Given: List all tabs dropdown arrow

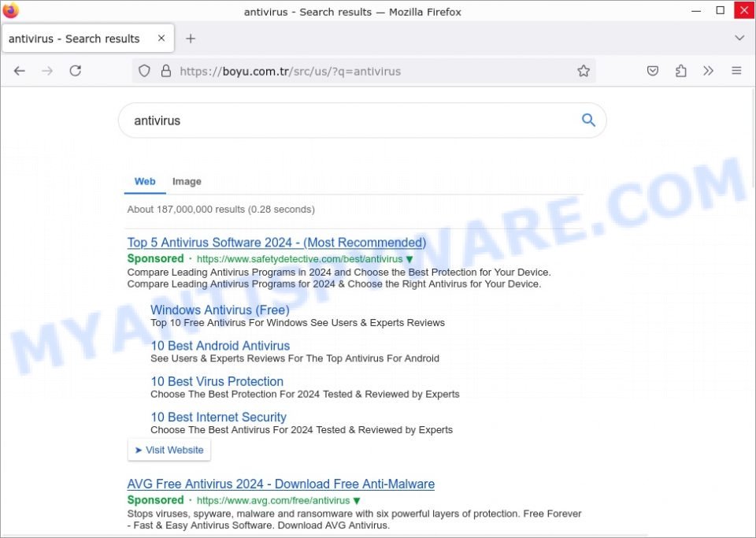Looking at the screenshot, I should pyautogui.click(x=739, y=38).
